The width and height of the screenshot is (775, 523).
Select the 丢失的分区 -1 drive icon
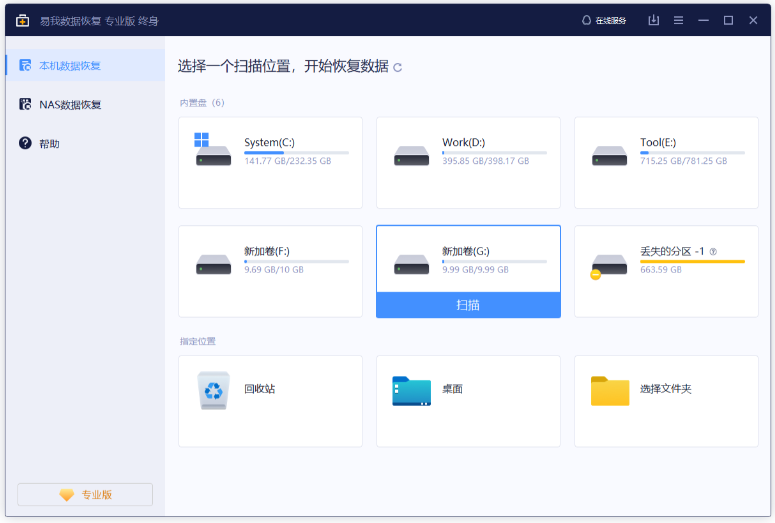click(608, 266)
